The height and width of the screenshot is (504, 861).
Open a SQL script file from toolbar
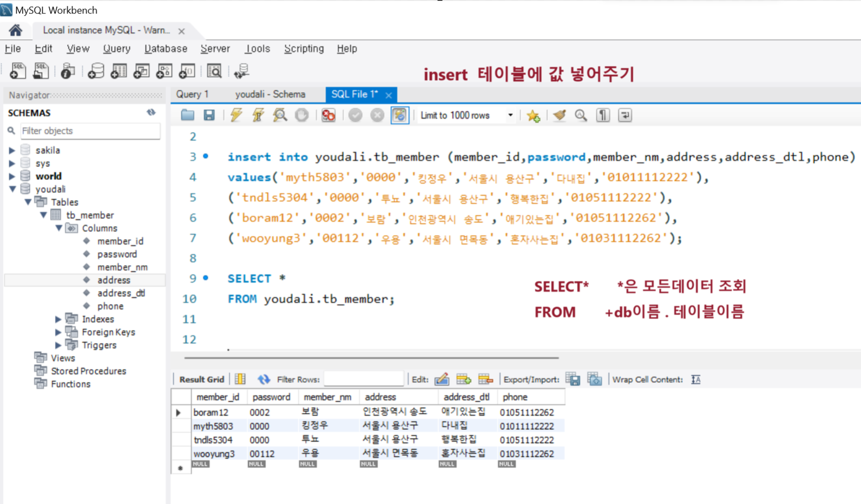(x=41, y=71)
